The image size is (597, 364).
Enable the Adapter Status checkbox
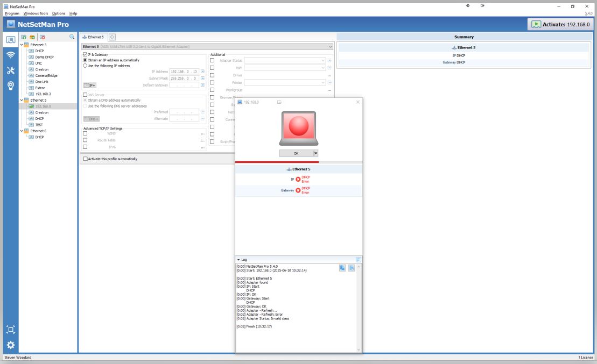pyautogui.click(x=212, y=60)
